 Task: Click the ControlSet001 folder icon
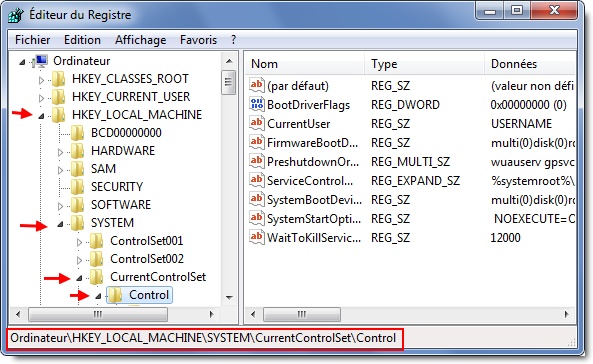(x=96, y=241)
